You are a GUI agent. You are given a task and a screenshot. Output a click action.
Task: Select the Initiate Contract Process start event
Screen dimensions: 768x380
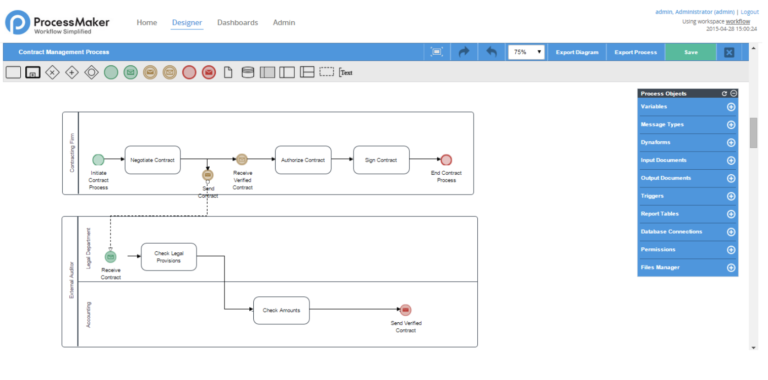click(x=98, y=160)
